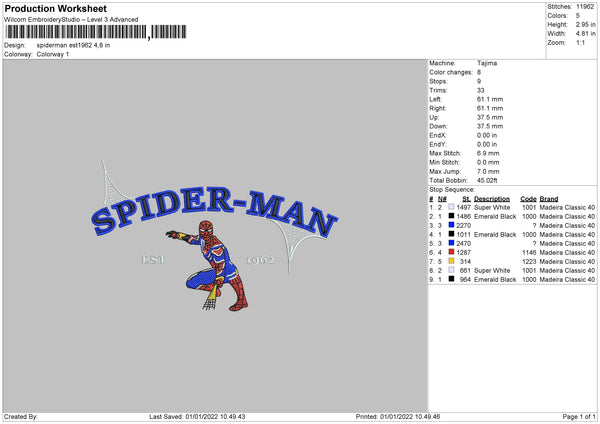Click stitch count 2270 in stop row 3
Screen dimensions: 600x424
point(463,225)
